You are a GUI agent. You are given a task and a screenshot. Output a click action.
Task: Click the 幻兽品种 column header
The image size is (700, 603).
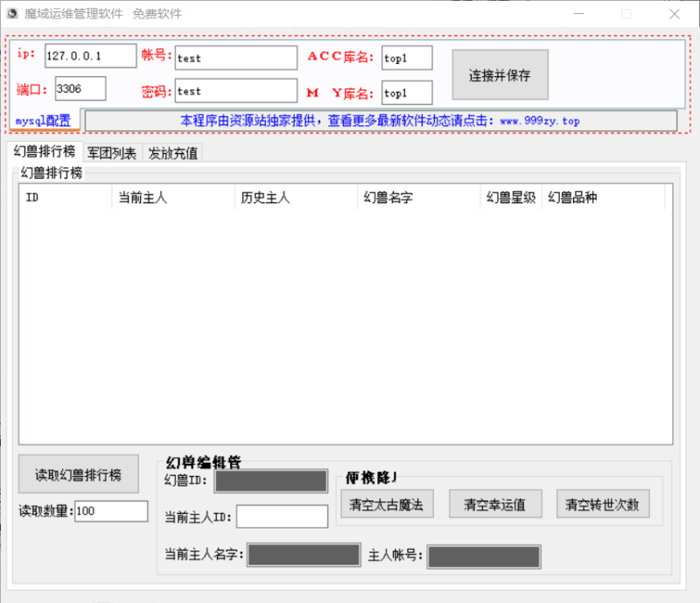(603, 197)
